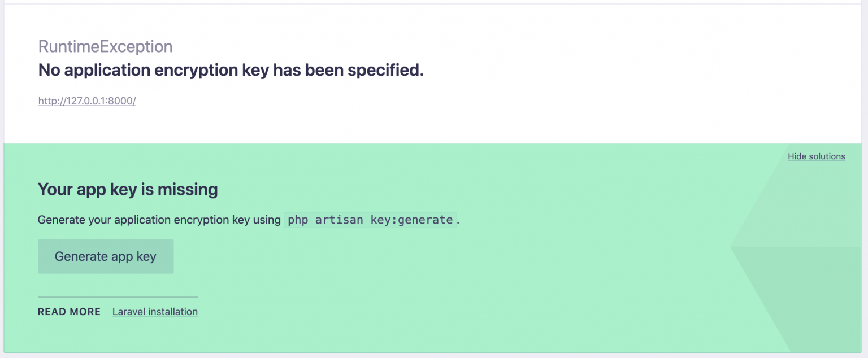
Task: Select the php artisan key:generate code snippet
Action: point(369,220)
